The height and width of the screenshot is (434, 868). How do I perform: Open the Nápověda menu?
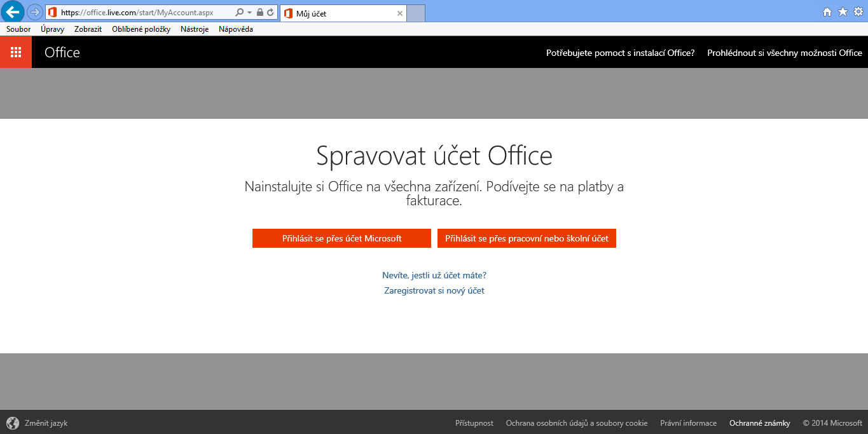coord(236,29)
